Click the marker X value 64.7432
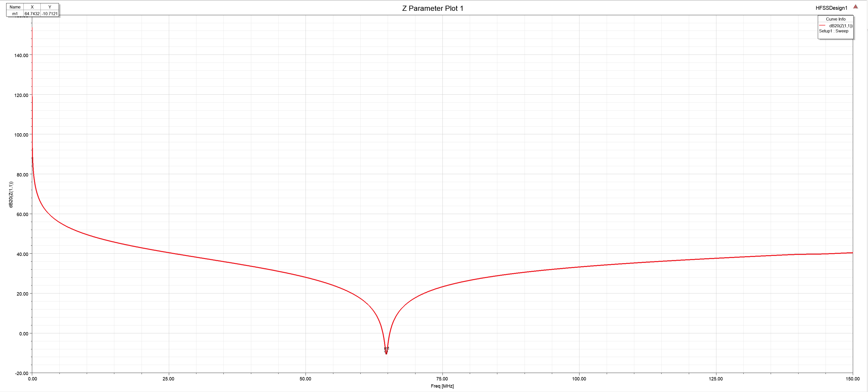Screen dimensions: 868x392 [32, 14]
